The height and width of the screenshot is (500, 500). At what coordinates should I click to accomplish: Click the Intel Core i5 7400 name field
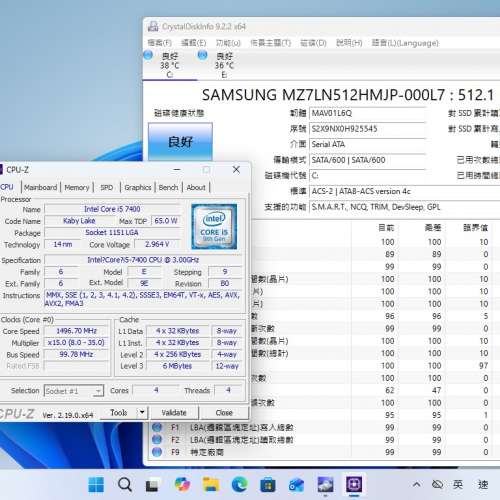click(x=112, y=209)
